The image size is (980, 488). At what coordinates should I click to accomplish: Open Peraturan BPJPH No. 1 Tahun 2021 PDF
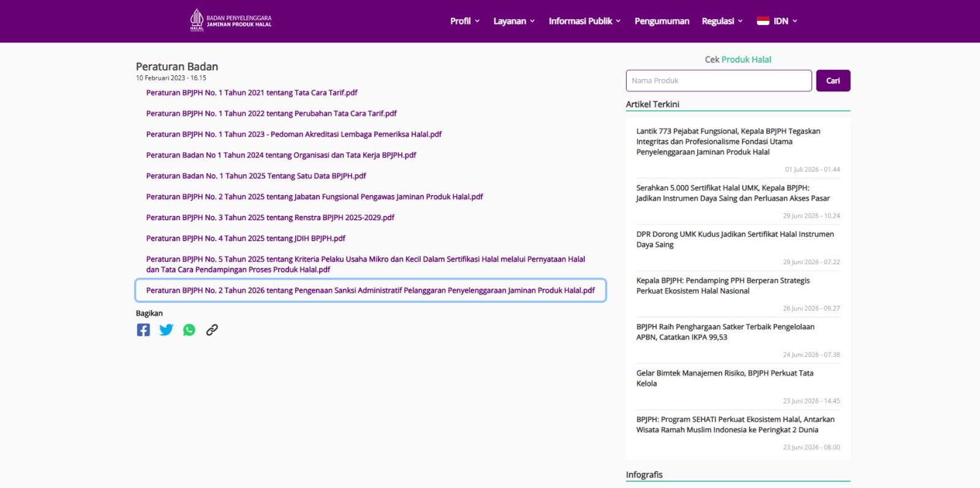pos(252,93)
